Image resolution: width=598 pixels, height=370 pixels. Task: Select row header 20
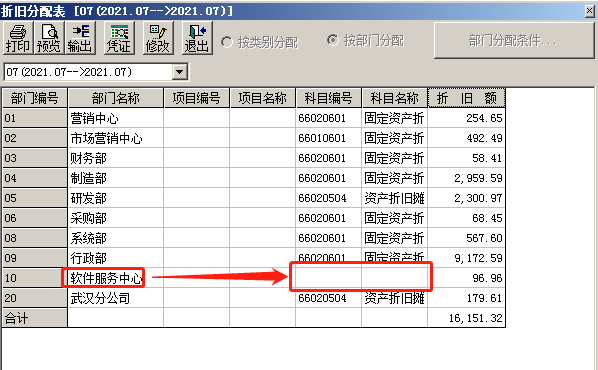(x=35, y=298)
